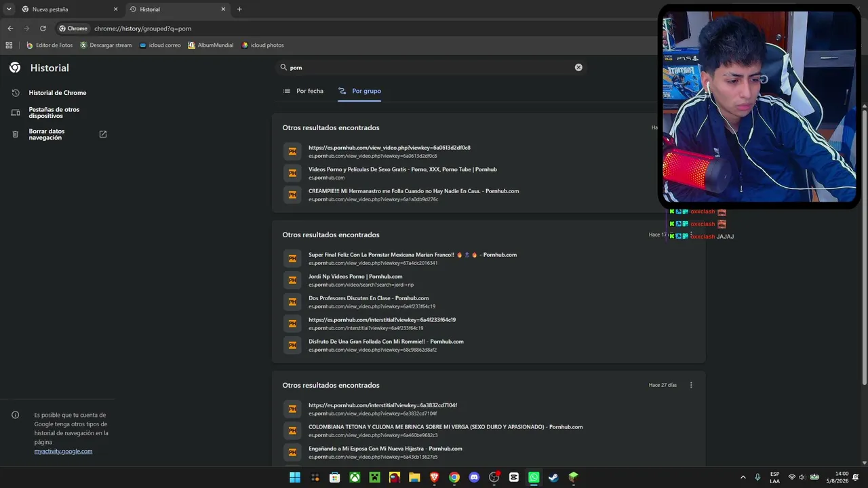Open the AlbumMundial bookmark

(x=211, y=45)
